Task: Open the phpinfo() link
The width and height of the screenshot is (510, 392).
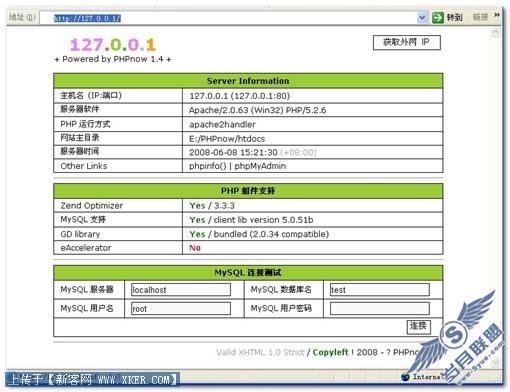Action: [x=208, y=166]
